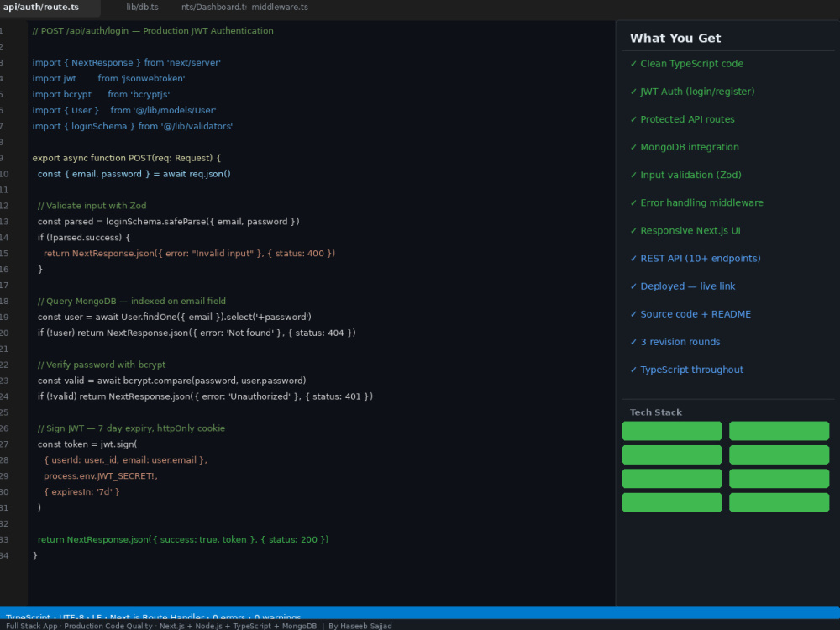Screen dimensions: 840x630
Task: Select the 'Unauthorized' status 401 line
Action: click(205, 397)
